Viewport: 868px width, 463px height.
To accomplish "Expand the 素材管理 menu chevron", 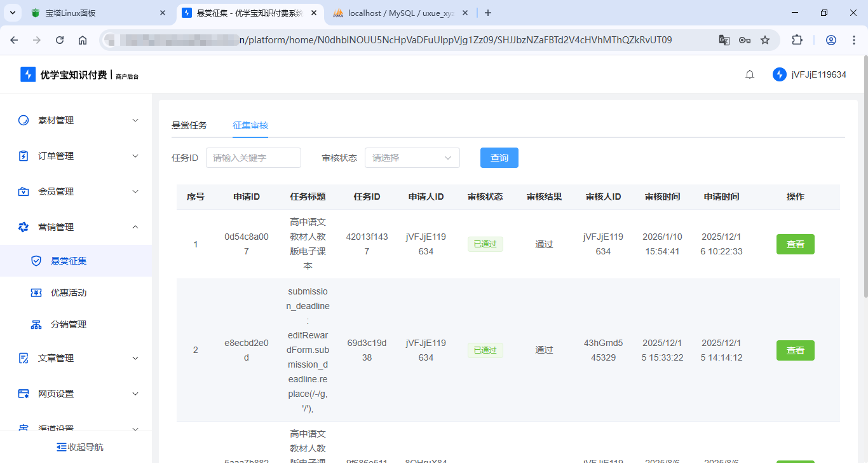I will coord(135,120).
